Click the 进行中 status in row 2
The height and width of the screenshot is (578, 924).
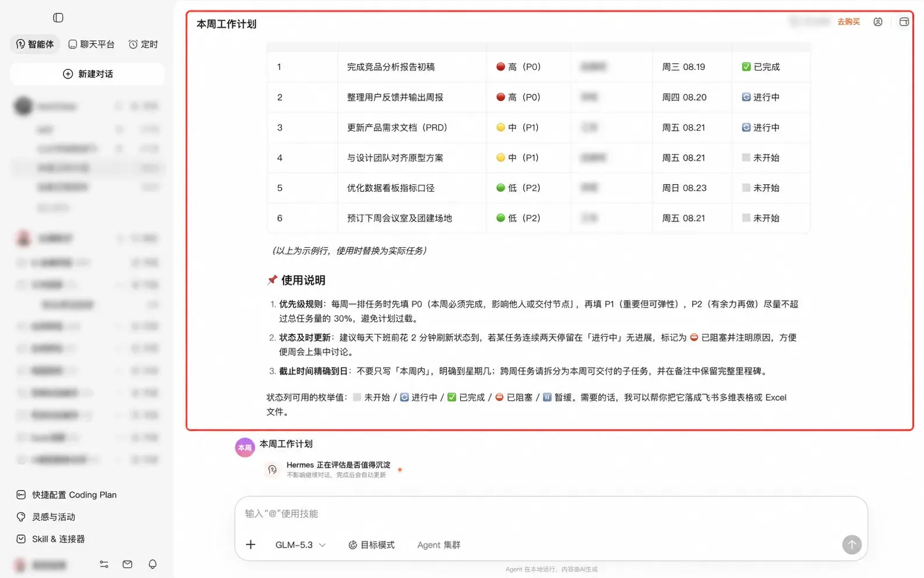point(761,97)
